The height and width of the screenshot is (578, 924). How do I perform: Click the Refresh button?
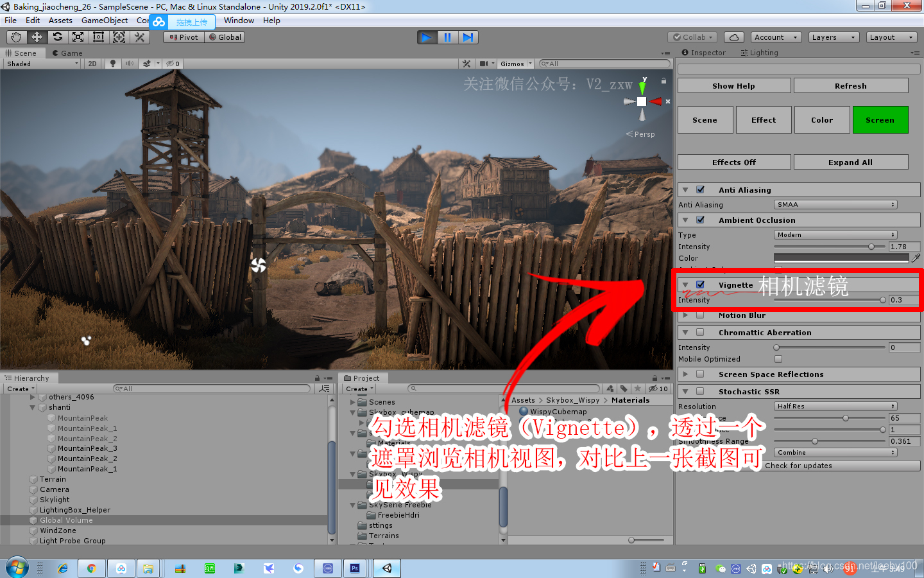[x=851, y=85]
